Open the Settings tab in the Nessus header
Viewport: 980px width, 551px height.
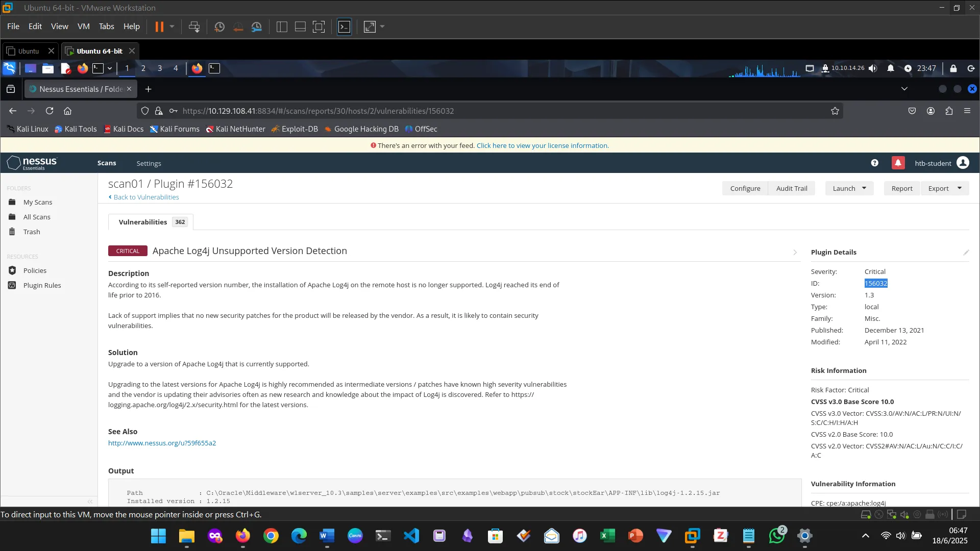[149, 163]
